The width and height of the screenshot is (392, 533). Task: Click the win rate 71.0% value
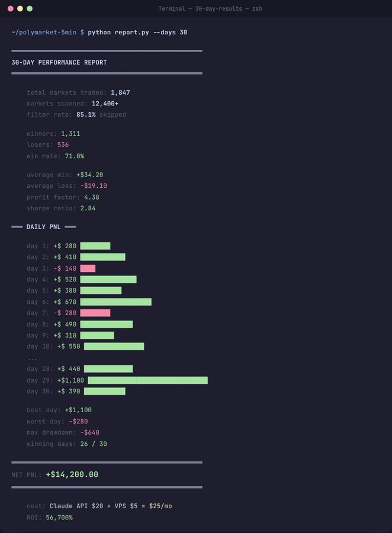[75, 156]
